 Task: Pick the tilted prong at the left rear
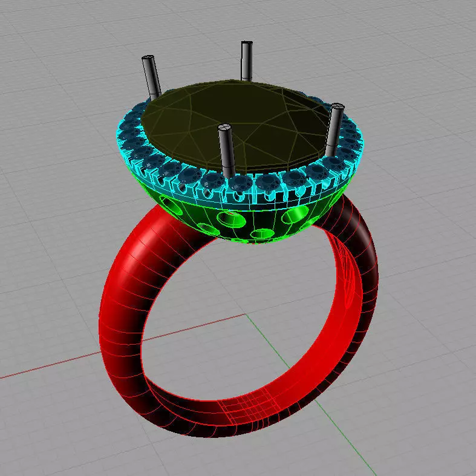(151, 77)
